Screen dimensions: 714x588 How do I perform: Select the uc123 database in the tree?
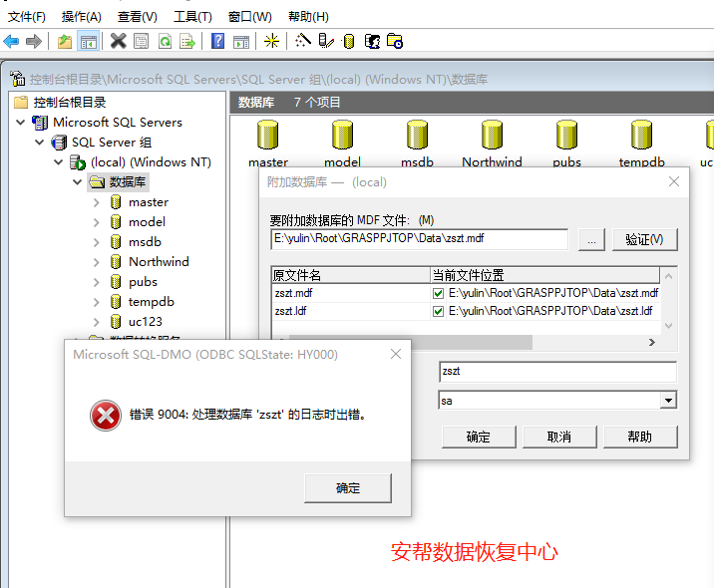pyautogui.click(x=146, y=322)
